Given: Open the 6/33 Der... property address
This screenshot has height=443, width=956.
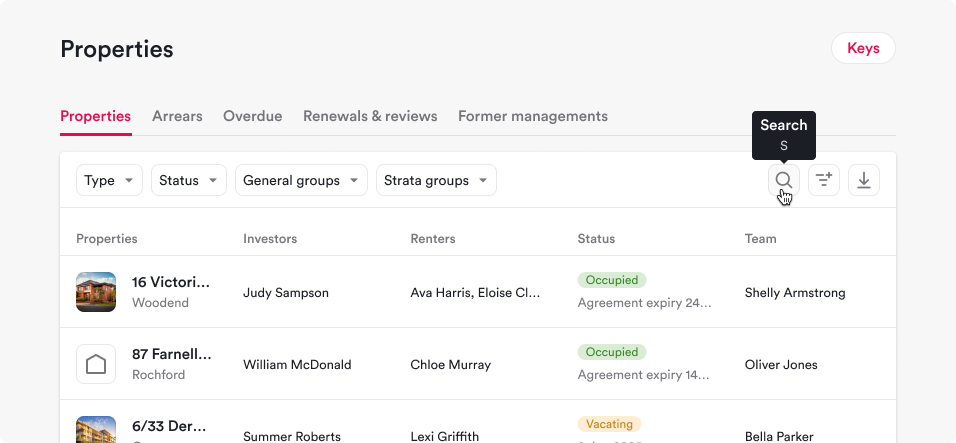Looking at the screenshot, I should [x=169, y=426].
